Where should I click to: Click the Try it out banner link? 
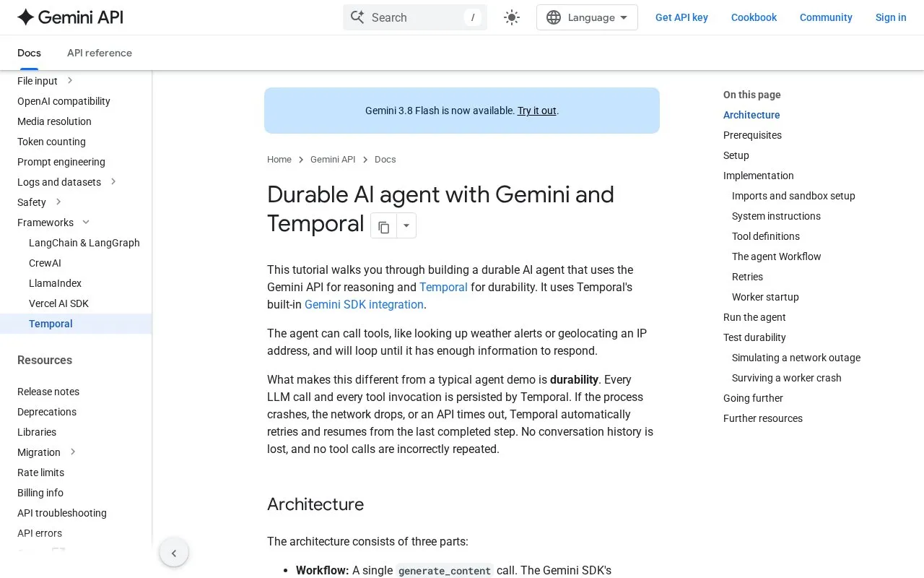(537, 111)
